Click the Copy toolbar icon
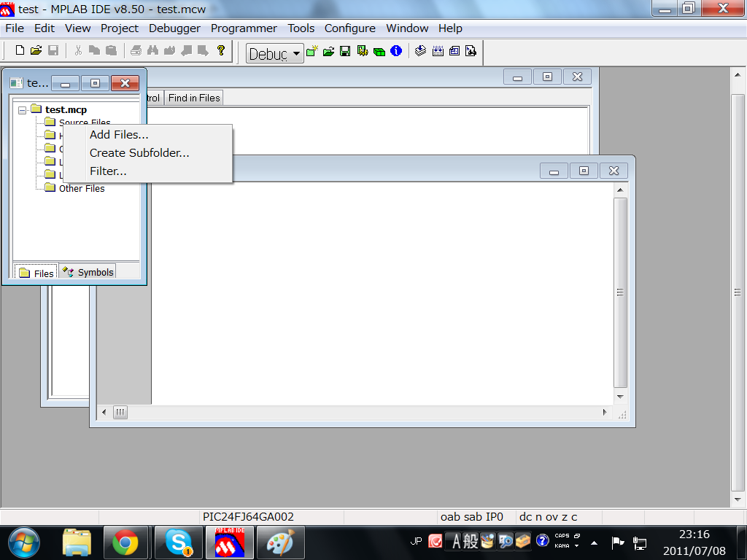Image resolution: width=747 pixels, height=560 pixels. (x=94, y=50)
